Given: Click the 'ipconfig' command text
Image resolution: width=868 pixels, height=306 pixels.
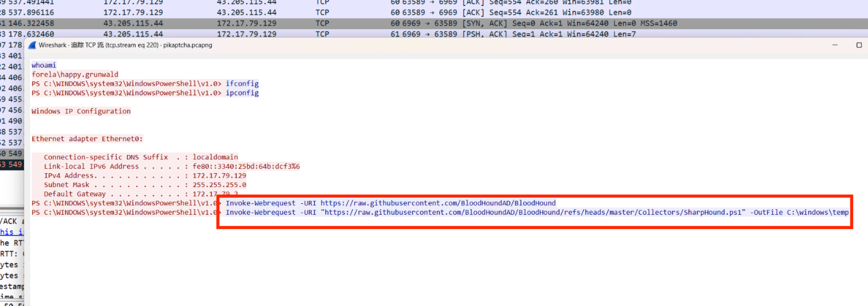Looking at the screenshot, I should coord(242,93).
